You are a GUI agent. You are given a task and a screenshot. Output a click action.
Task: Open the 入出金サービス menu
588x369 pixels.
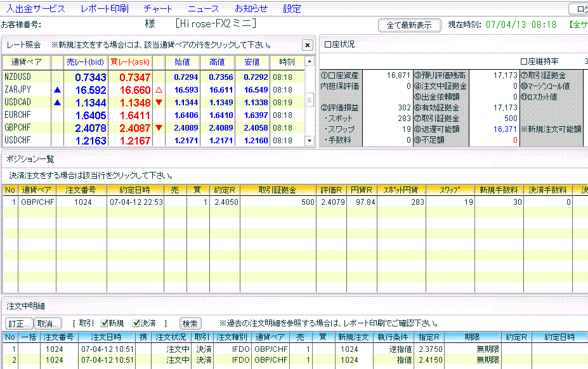coord(36,9)
